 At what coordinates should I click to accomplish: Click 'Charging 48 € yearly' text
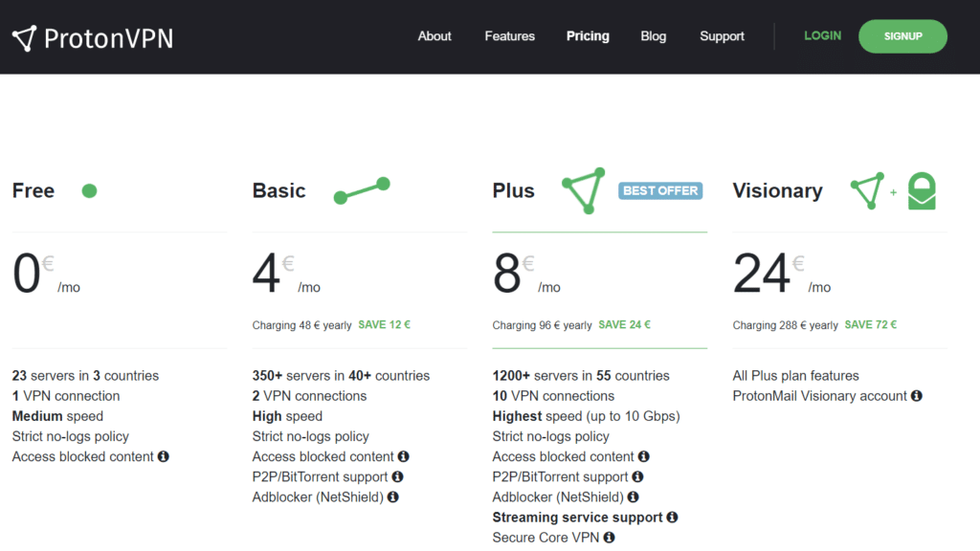[301, 325]
